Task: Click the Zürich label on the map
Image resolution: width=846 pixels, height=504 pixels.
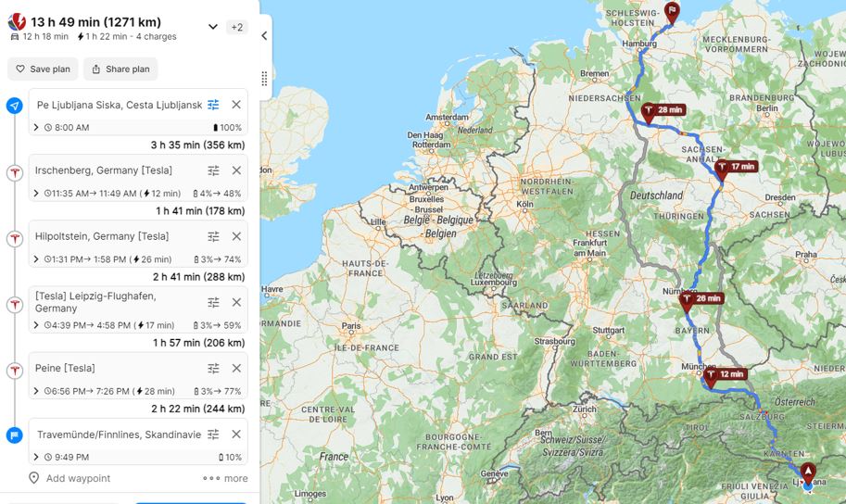Action: click(585, 409)
